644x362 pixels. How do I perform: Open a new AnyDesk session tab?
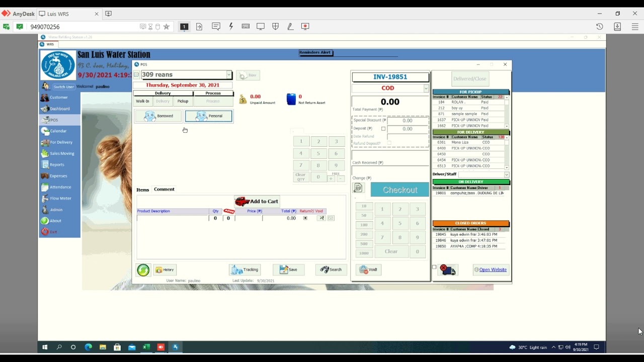108,14
